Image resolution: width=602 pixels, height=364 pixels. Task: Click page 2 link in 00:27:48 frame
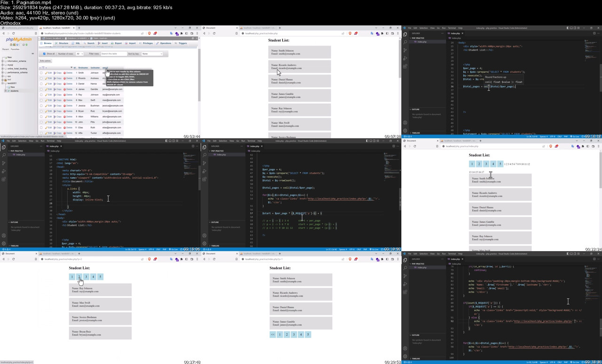[x=79, y=277]
